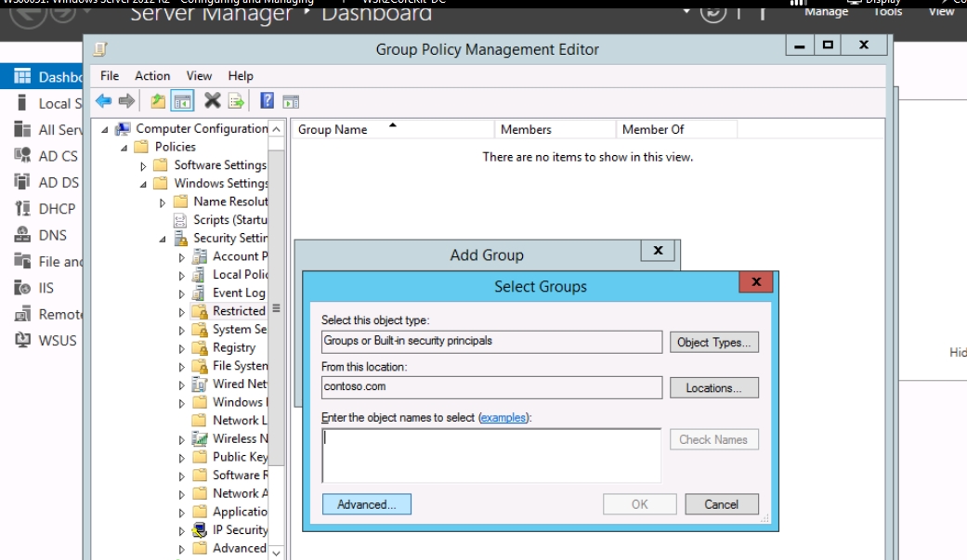Click the Check Names button
This screenshot has width=967, height=560.
[714, 440]
